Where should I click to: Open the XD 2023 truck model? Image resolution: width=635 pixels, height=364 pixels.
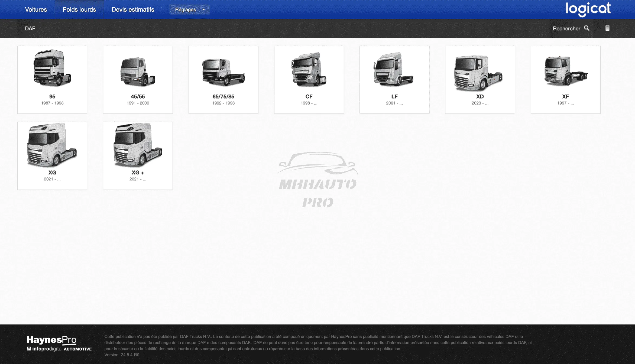(480, 80)
